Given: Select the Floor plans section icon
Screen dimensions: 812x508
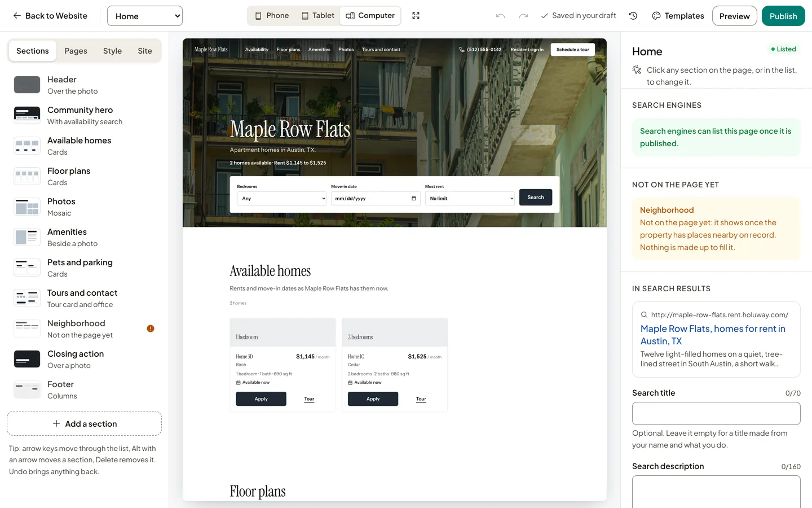Looking at the screenshot, I should [27, 176].
